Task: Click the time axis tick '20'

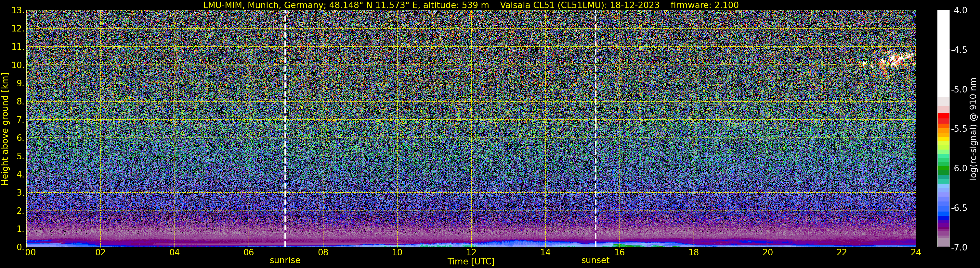Action: [x=768, y=253]
